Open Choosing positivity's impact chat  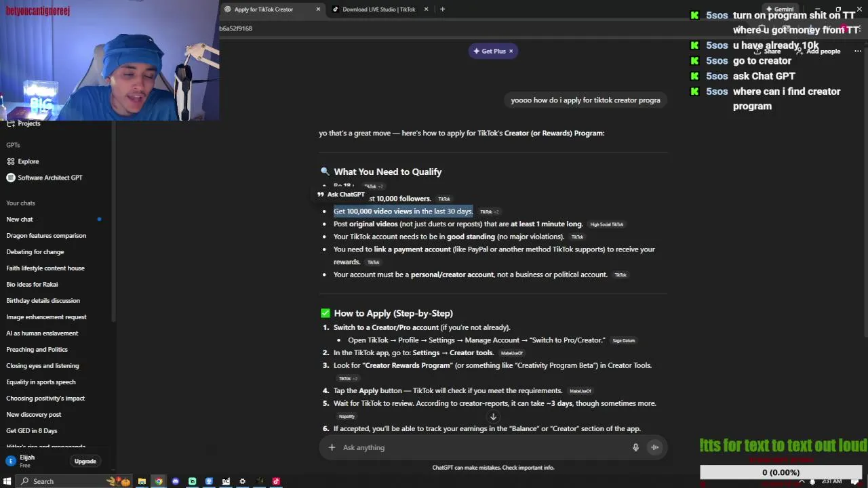click(x=45, y=399)
